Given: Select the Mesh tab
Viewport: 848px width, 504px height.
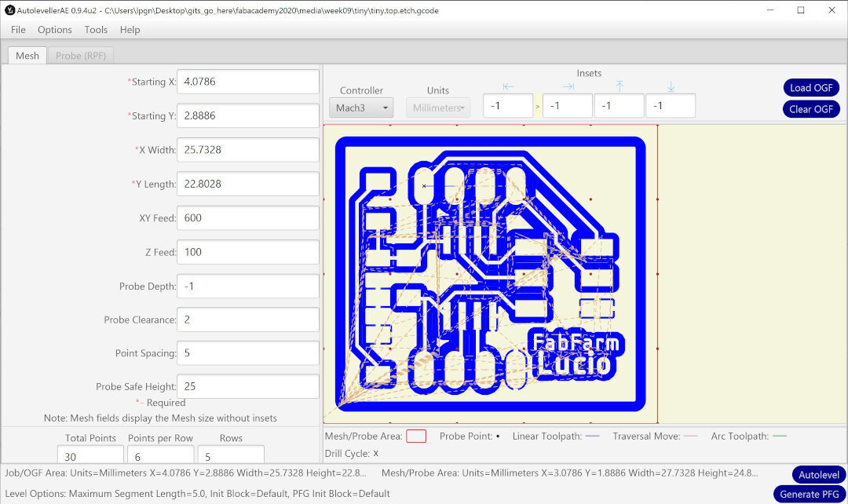Looking at the screenshot, I should pos(27,55).
